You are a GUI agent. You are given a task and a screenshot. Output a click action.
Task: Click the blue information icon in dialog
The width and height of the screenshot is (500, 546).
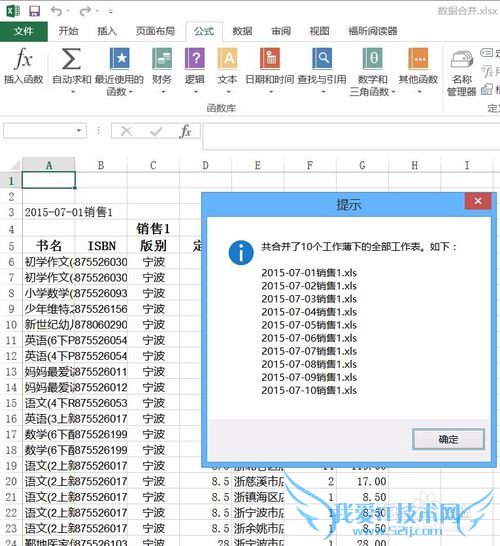click(241, 252)
